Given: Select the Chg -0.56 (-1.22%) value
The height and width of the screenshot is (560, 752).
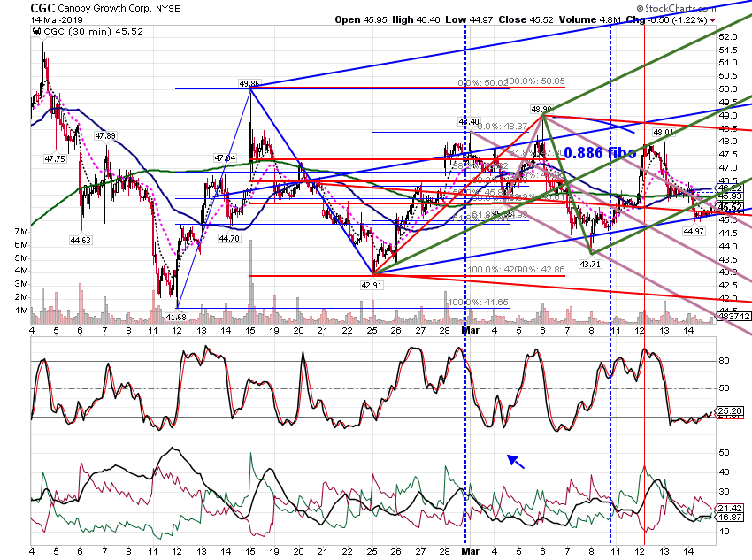Looking at the screenshot, I should coord(667,20).
